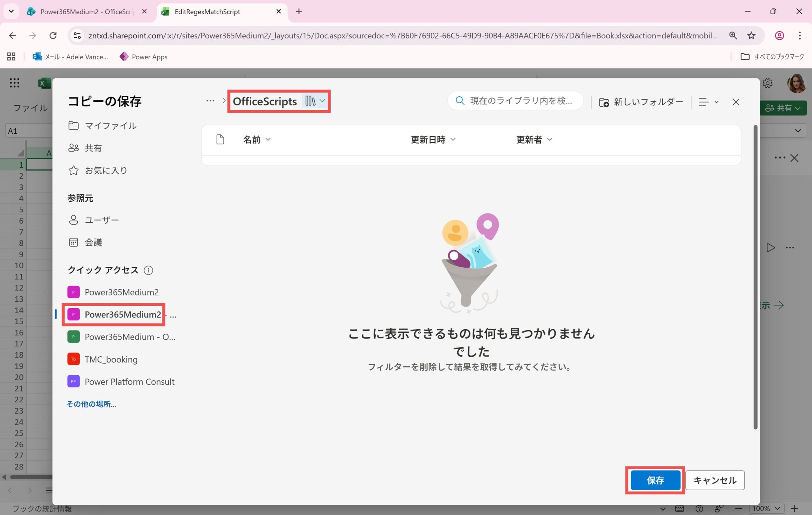Click the file type column icon
This screenshot has width=812, height=515.
click(x=220, y=140)
